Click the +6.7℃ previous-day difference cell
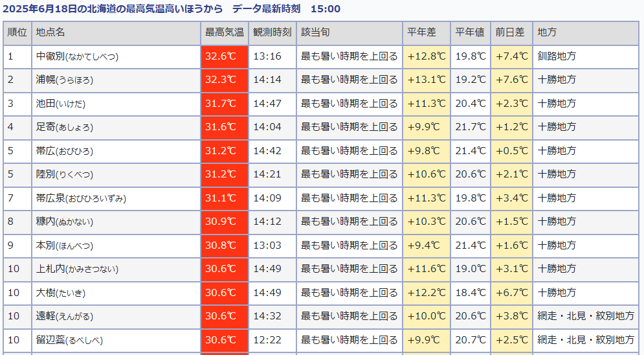Viewport: 644px width, 355px height. pyautogui.click(x=512, y=293)
